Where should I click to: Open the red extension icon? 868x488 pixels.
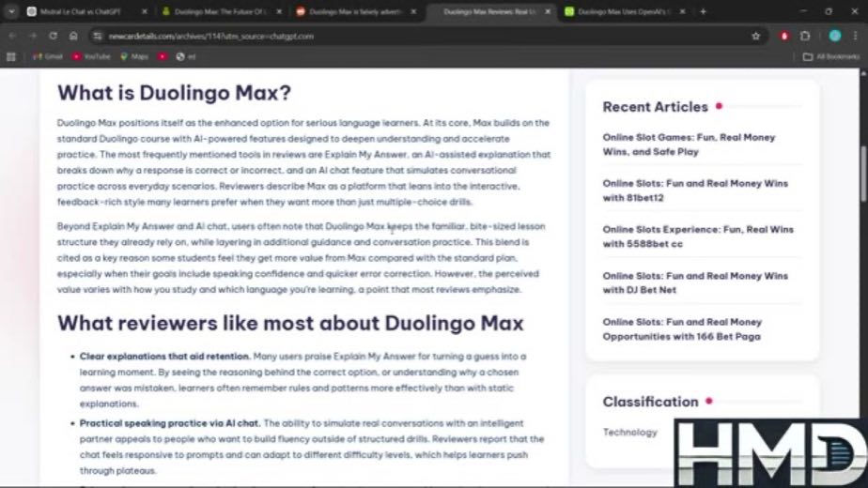click(x=784, y=36)
